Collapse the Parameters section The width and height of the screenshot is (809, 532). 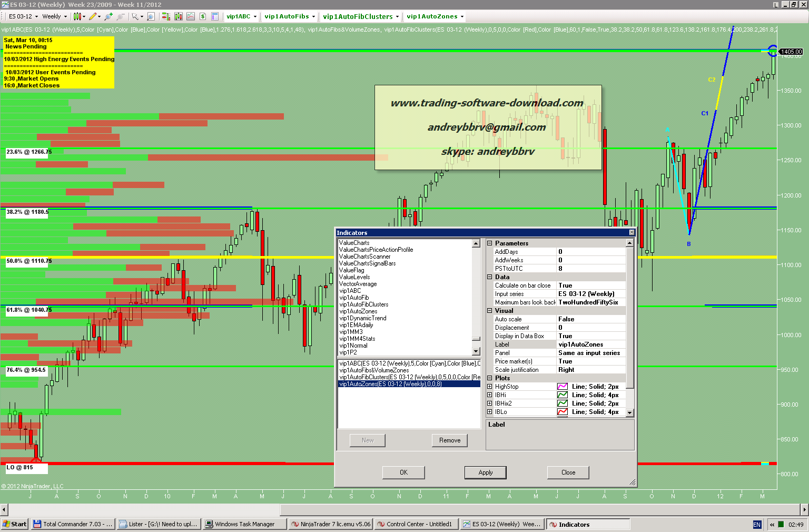pyautogui.click(x=490, y=243)
